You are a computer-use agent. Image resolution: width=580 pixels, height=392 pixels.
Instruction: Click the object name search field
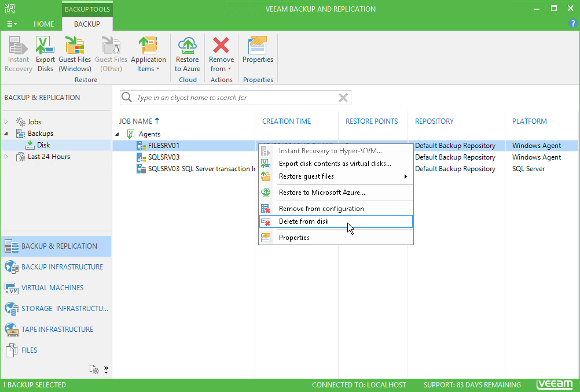coord(235,98)
